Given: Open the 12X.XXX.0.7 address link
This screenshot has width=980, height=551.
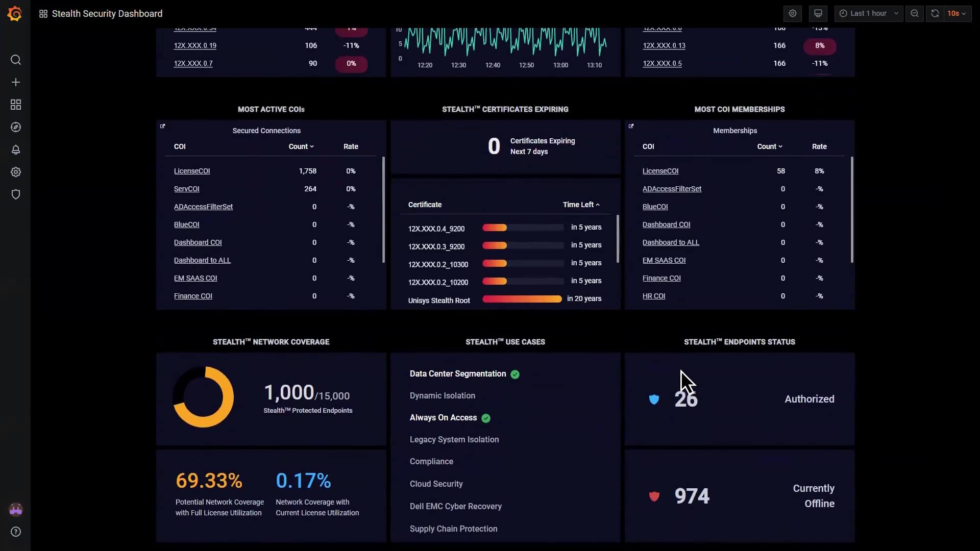Looking at the screenshot, I should pos(193,64).
